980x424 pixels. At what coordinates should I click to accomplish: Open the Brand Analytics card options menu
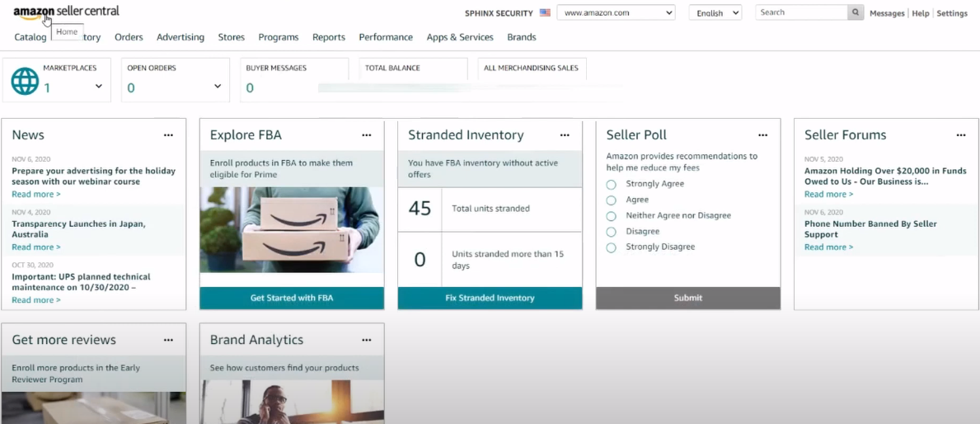pyautogui.click(x=367, y=340)
